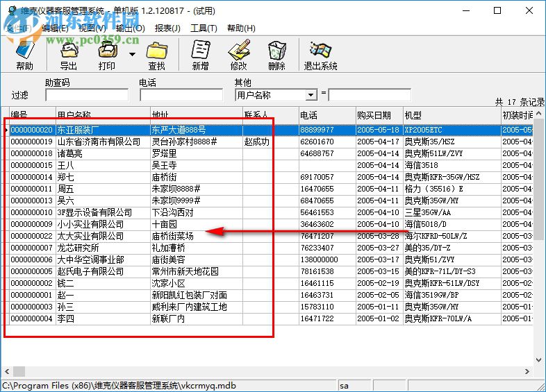Click the vertical scrollbar thumb
The height and width of the screenshot is (392, 546).
(538, 179)
